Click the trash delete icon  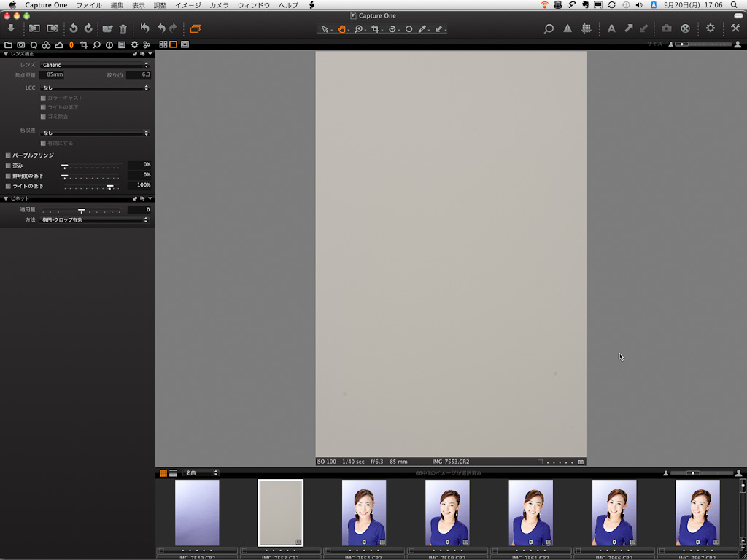pos(123,28)
